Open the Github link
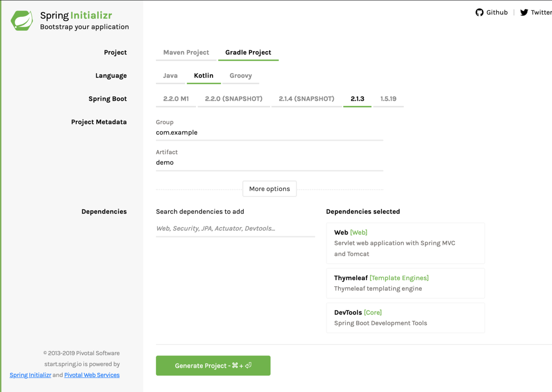 point(492,12)
